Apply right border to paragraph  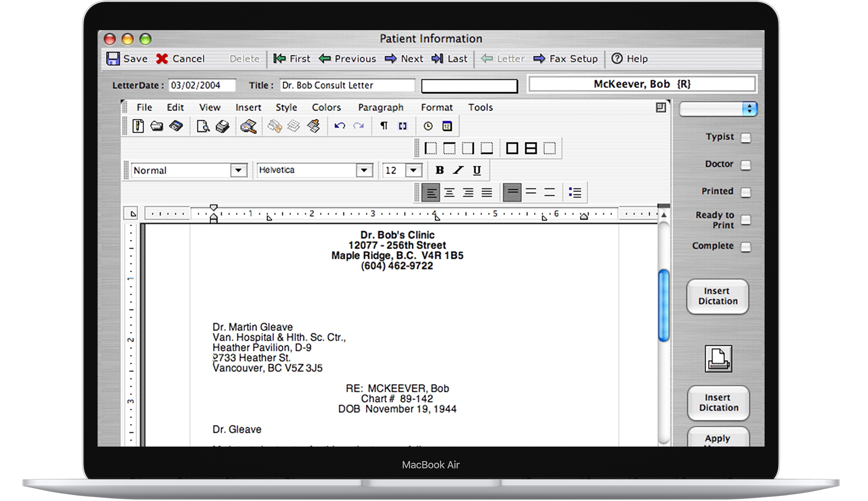(468, 148)
